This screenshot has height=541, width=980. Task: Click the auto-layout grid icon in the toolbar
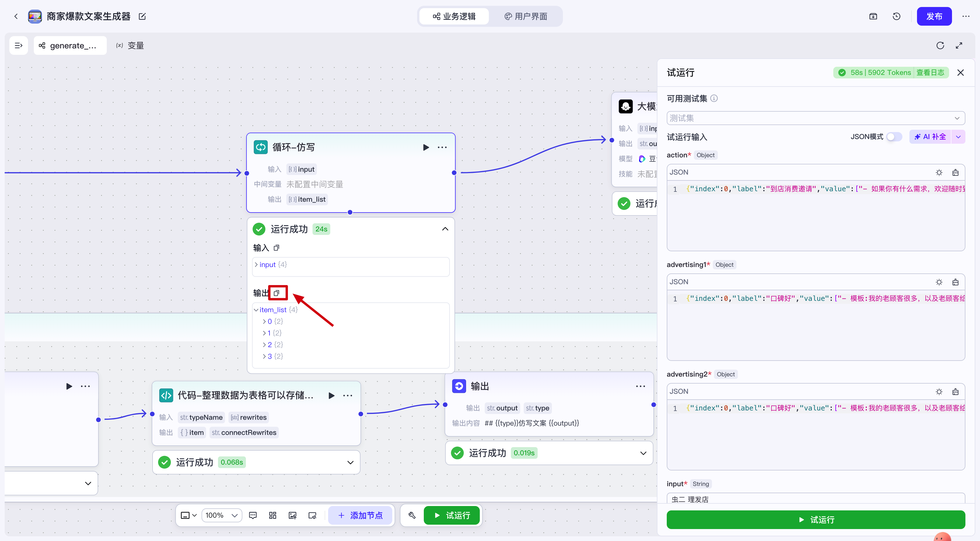point(272,515)
